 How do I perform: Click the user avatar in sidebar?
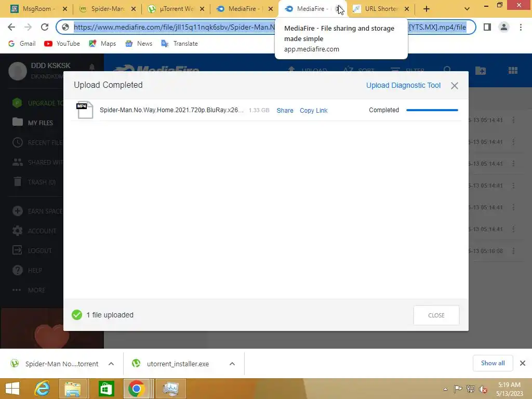pos(17,71)
